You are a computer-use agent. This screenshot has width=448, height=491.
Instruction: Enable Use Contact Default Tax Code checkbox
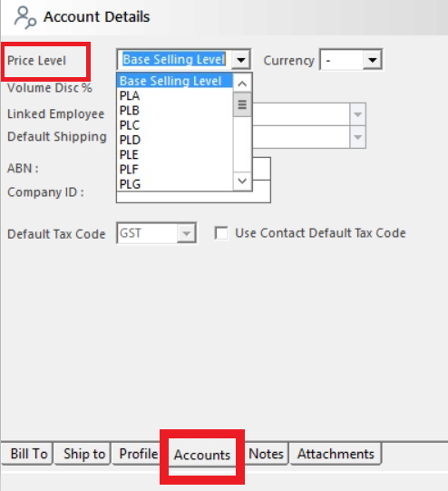(221, 233)
